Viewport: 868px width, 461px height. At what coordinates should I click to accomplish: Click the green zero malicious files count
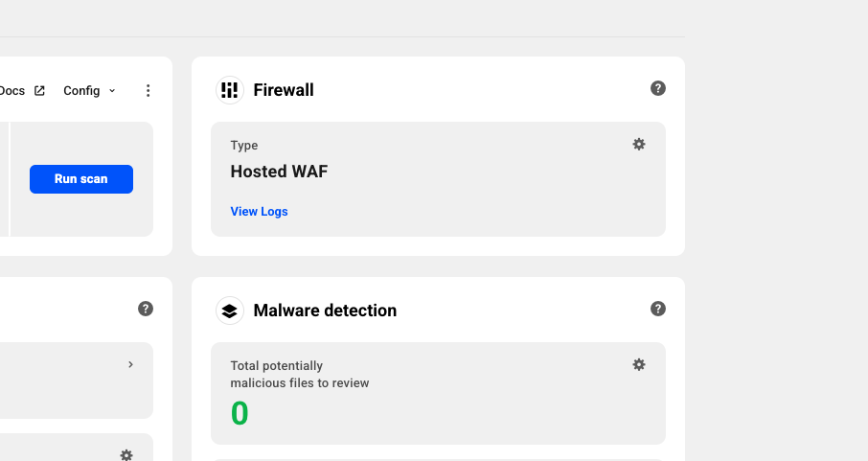[240, 414]
